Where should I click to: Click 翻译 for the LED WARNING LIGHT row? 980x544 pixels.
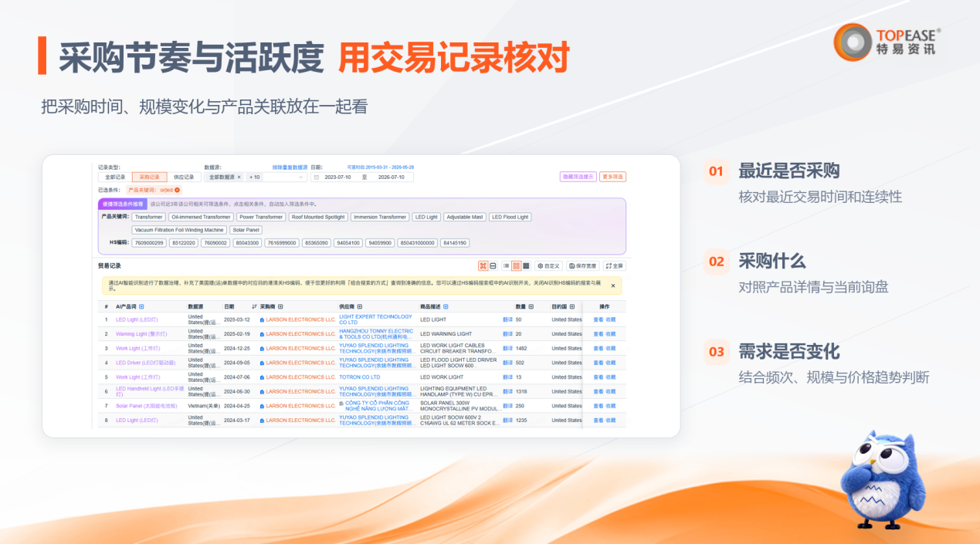pos(507,334)
